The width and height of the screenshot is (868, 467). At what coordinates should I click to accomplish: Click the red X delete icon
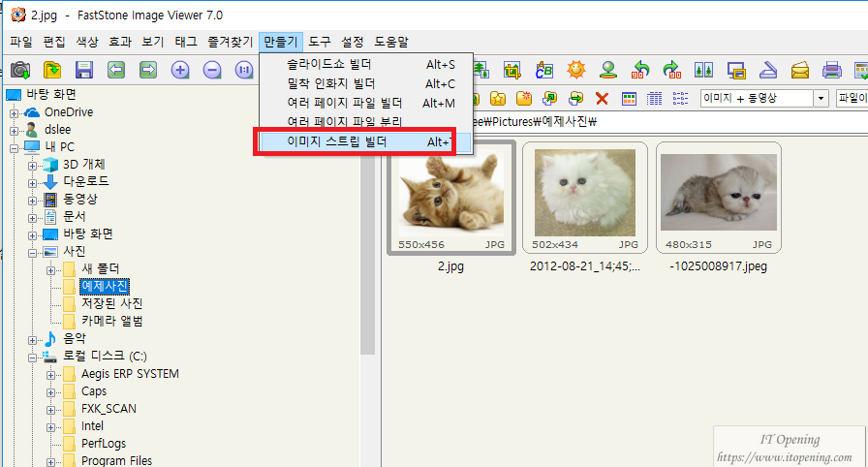(x=602, y=98)
